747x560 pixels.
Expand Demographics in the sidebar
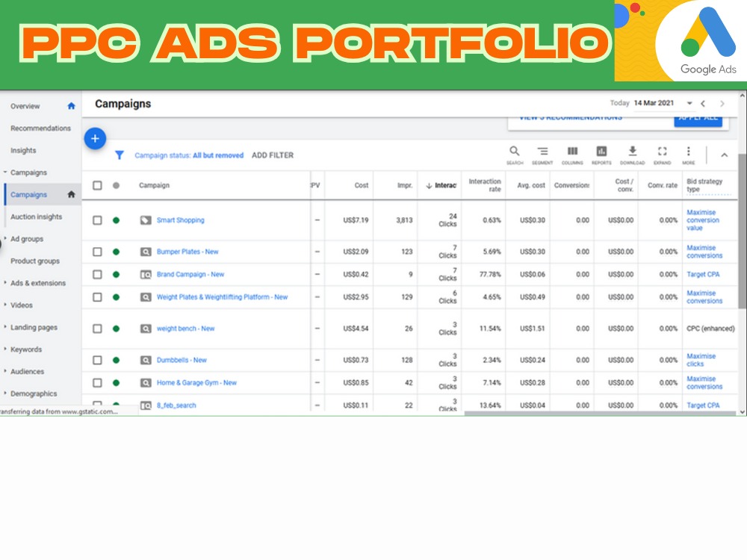(5, 393)
